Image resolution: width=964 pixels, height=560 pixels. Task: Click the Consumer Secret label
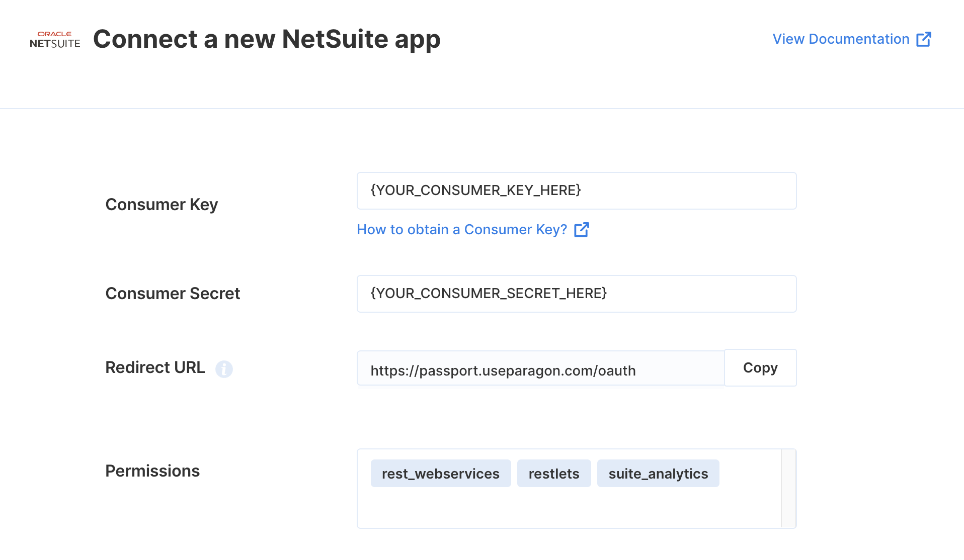point(173,294)
